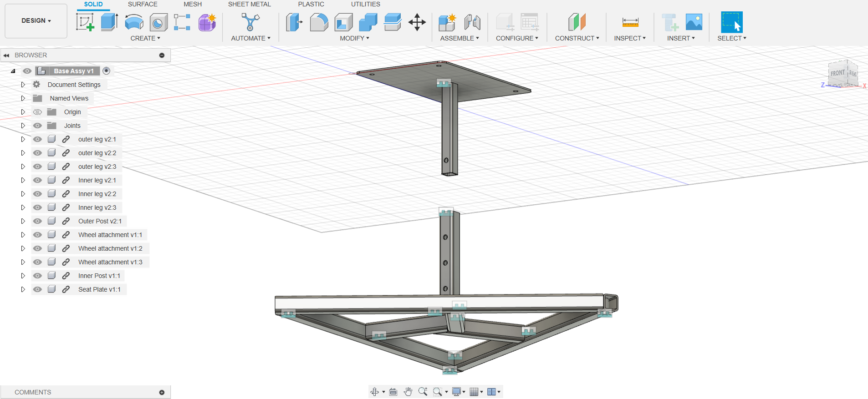Click the Look At tool
Viewport: 868px width, 399px height.
click(x=393, y=392)
